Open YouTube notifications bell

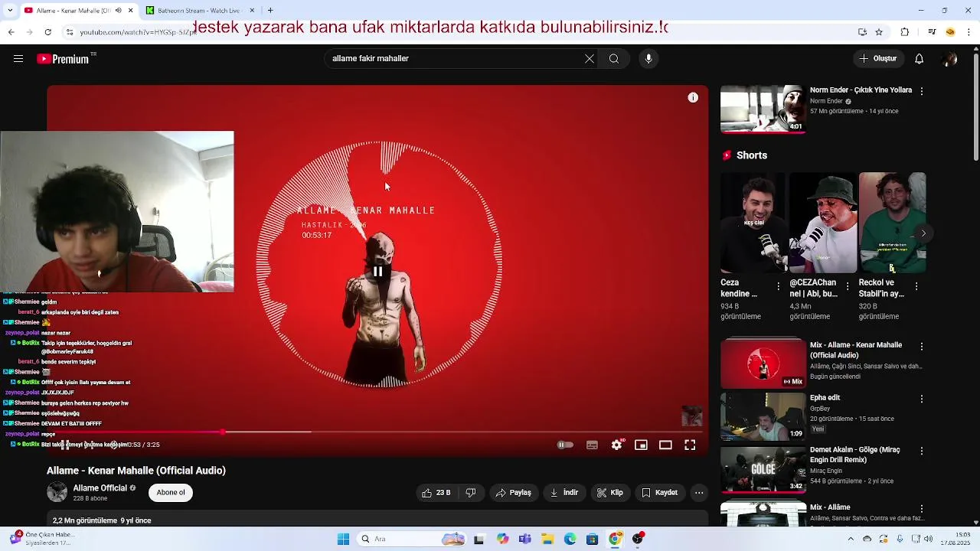coord(920,59)
